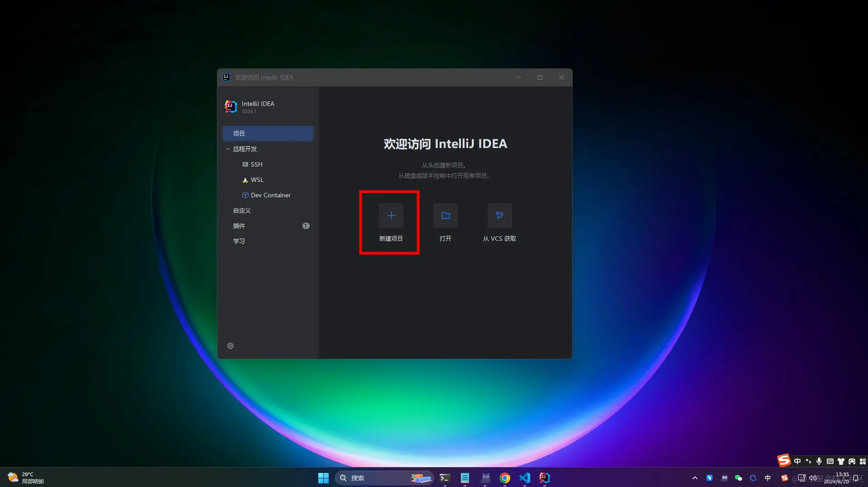Click the taskbar search box

click(x=384, y=478)
